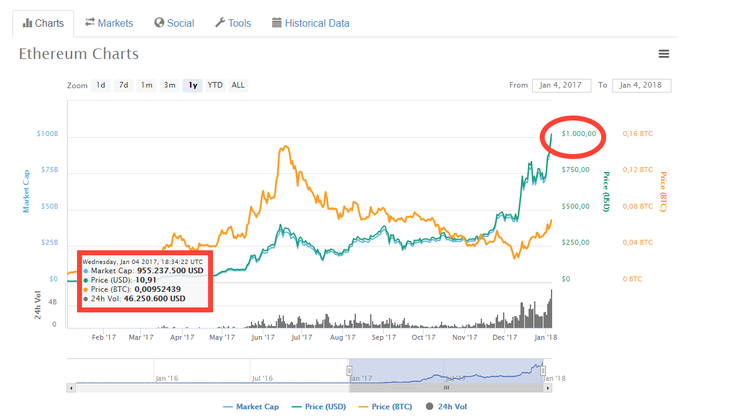Screen dimensions: 736x418
Task: Toggle 24h Vol series in legend
Action: point(446,407)
